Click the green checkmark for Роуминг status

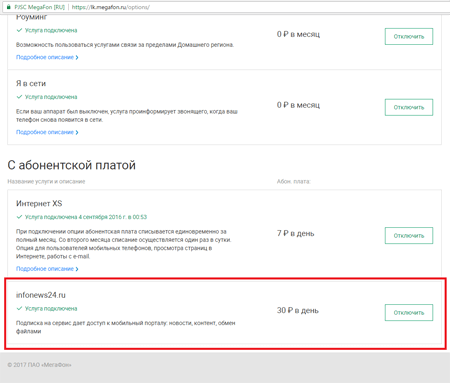19,30
